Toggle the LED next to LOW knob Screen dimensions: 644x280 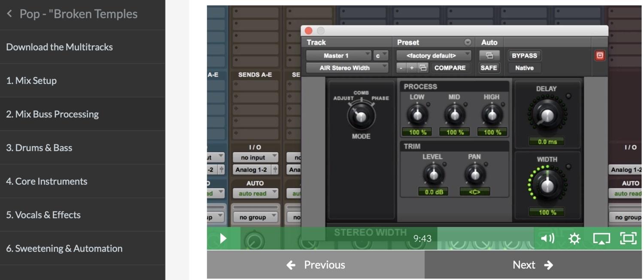[428, 104]
